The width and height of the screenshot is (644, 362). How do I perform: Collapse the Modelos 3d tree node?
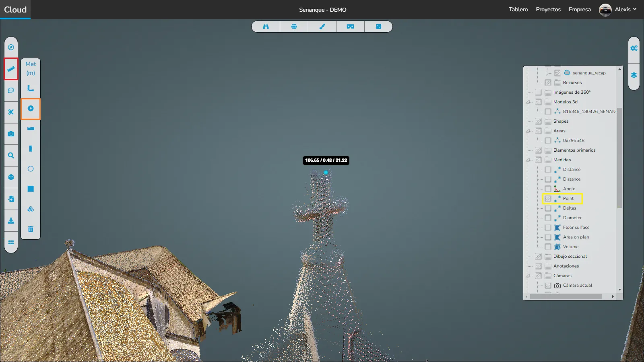point(529,102)
